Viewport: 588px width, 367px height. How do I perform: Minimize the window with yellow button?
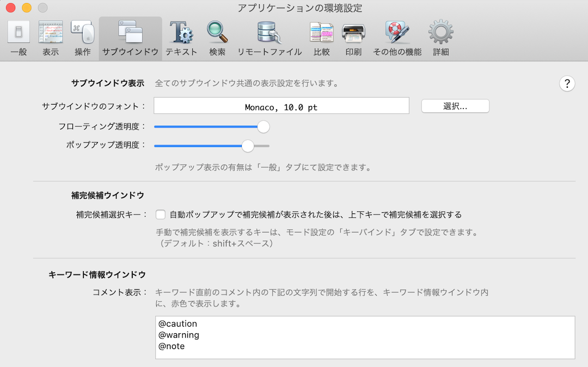[x=27, y=8]
